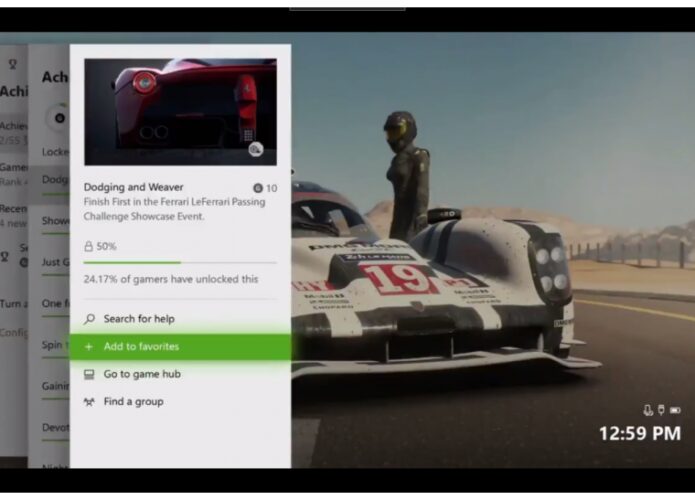
Task: Click the small trophy icon in lower left sidebar
Action: [5, 256]
